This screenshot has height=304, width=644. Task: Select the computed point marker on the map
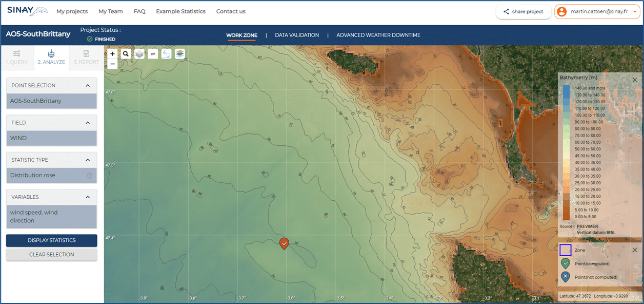(x=284, y=243)
